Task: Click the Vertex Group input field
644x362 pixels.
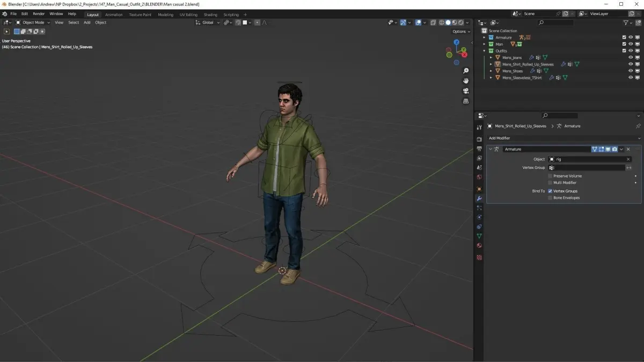Action: pyautogui.click(x=586, y=168)
